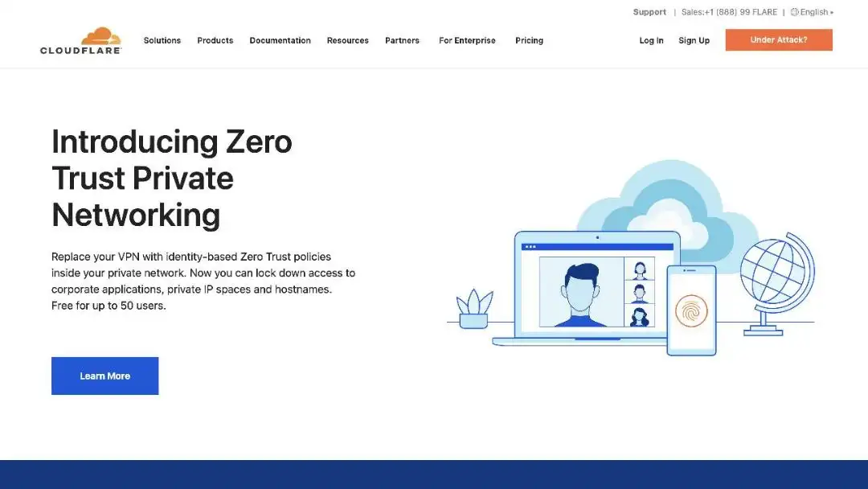The width and height of the screenshot is (868, 489).
Task: Go to the For Enterprise page
Action: [x=467, y=40]
